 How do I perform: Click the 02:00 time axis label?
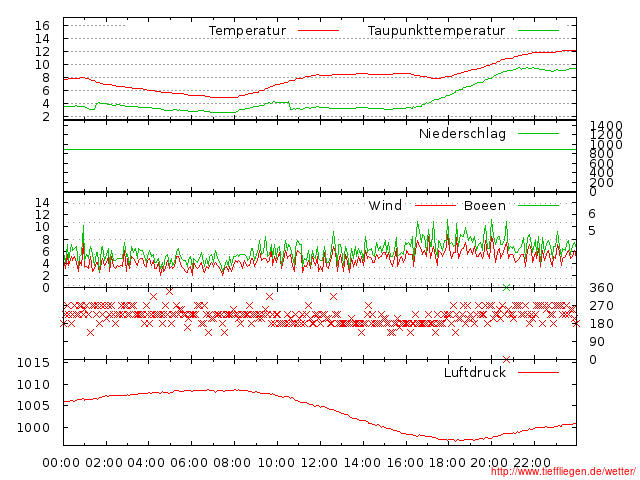pyautogui.click(x=104, y=463)
